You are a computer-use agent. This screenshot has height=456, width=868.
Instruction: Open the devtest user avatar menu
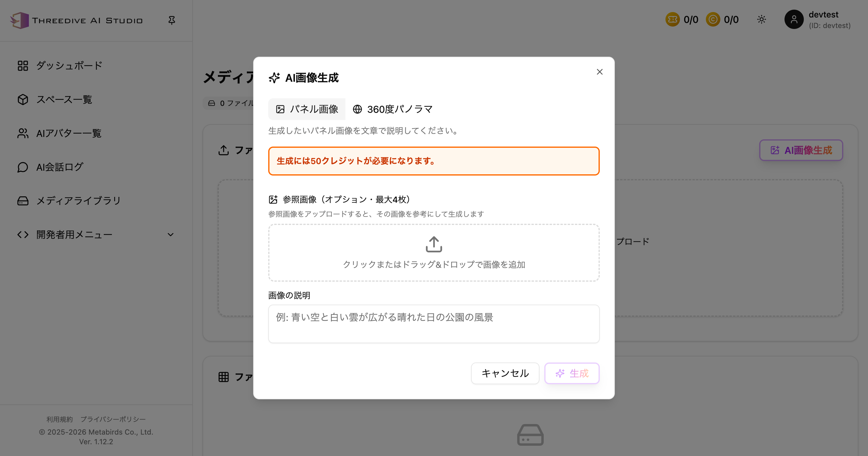tap(794, 20)
